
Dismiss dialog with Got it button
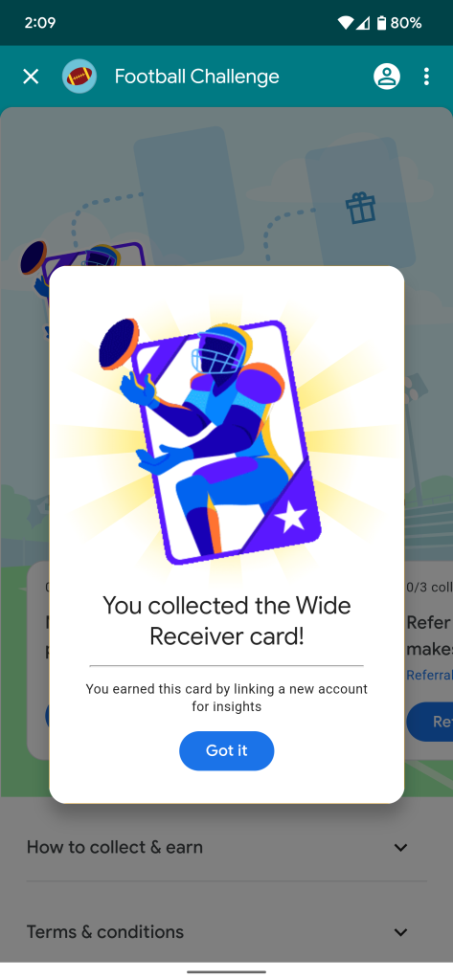pyautogui.click(x=226, y=750)
